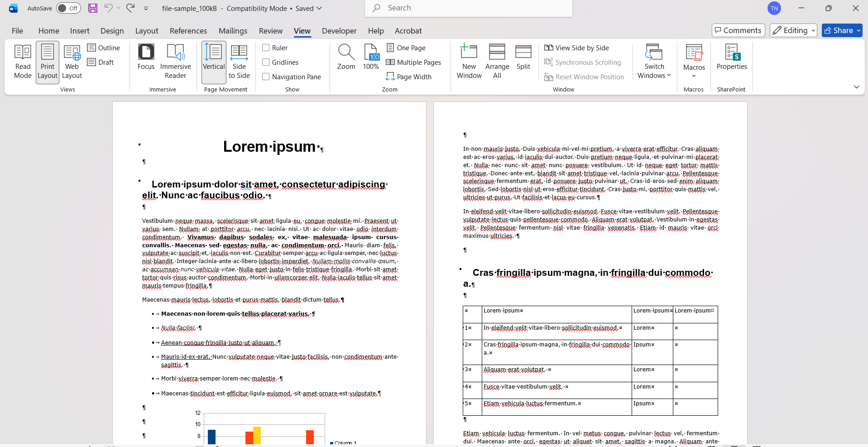Fit document to Page Width
Image resolution: width=868 pixels, height=447 pixels.
409,77
